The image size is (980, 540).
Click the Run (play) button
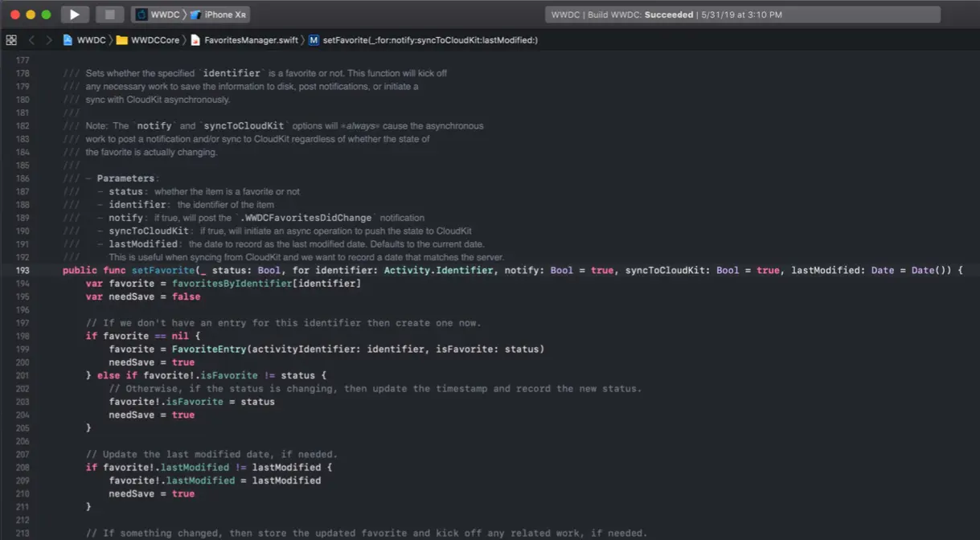(x=75, y=14)
